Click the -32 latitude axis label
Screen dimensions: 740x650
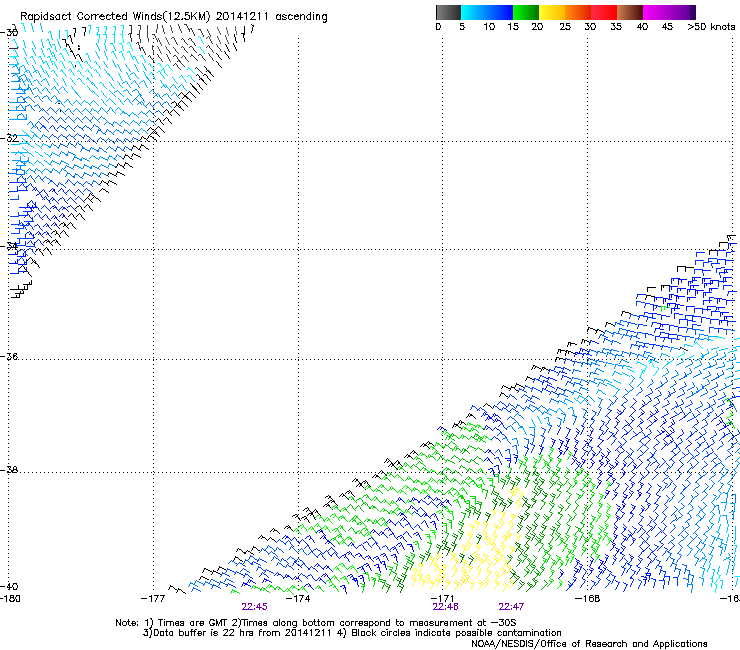point(9,138)
